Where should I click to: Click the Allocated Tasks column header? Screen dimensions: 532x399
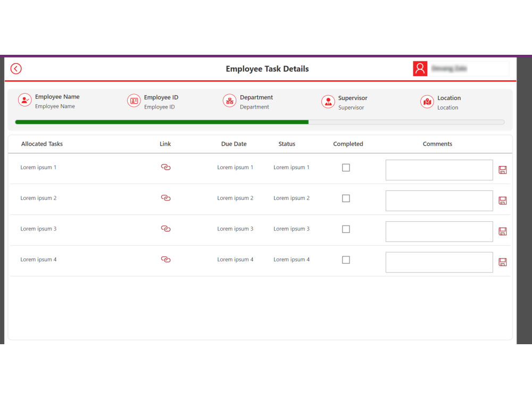[41, 144]
